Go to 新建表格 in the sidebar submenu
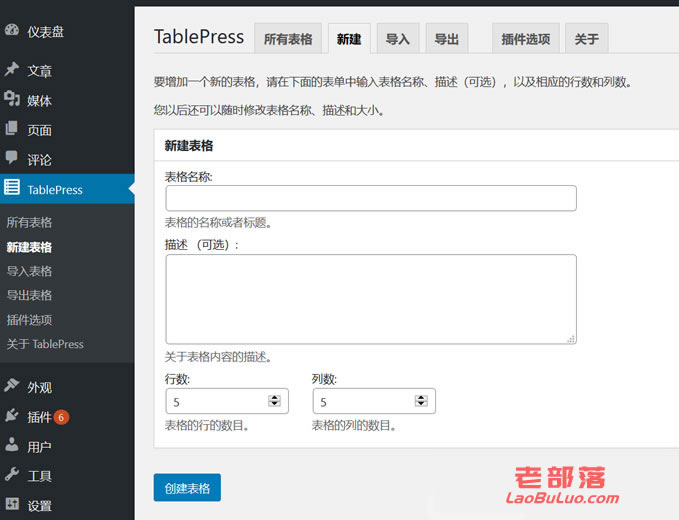This screenshot has width=679, height=520. [x=29, y=247]
